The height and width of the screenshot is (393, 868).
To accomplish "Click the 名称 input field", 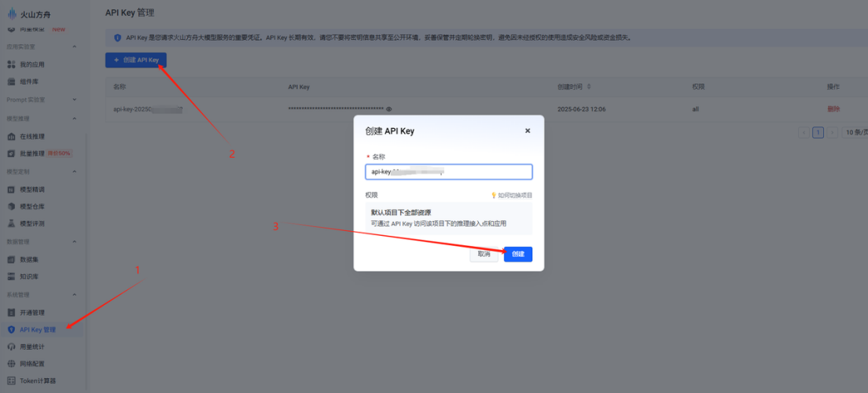I will click(448, 171).
